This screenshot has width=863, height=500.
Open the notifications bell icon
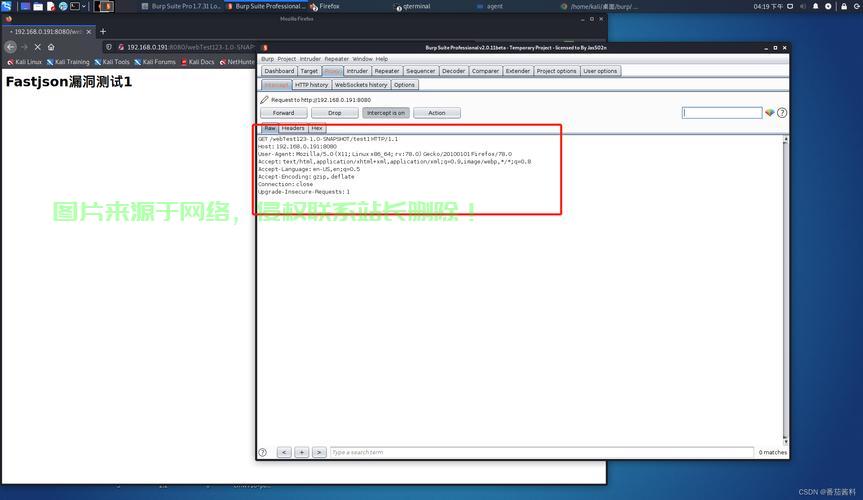[816, 6]
